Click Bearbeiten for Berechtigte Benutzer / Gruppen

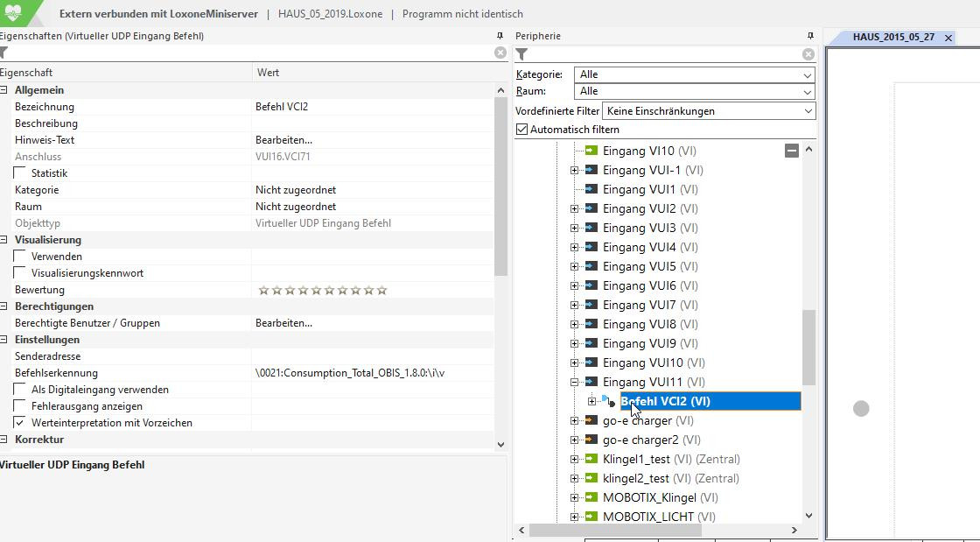pos(283,323)
